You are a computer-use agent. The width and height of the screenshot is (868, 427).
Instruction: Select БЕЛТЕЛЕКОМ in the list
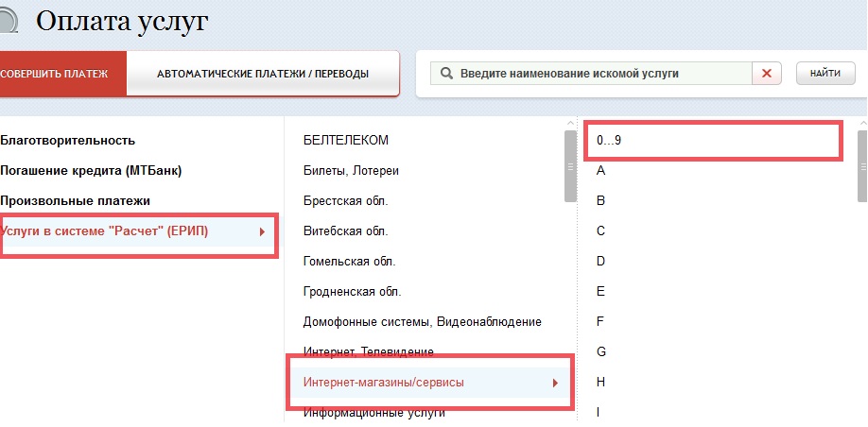346,141
